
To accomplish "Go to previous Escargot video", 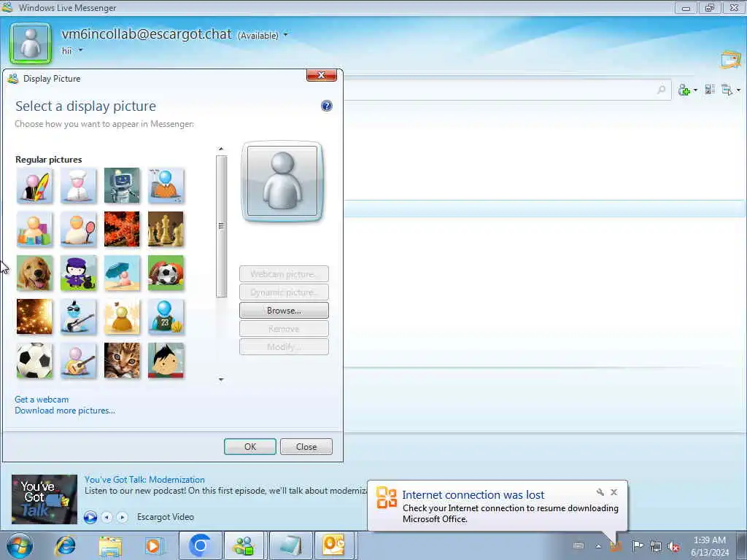I will 107,517.
